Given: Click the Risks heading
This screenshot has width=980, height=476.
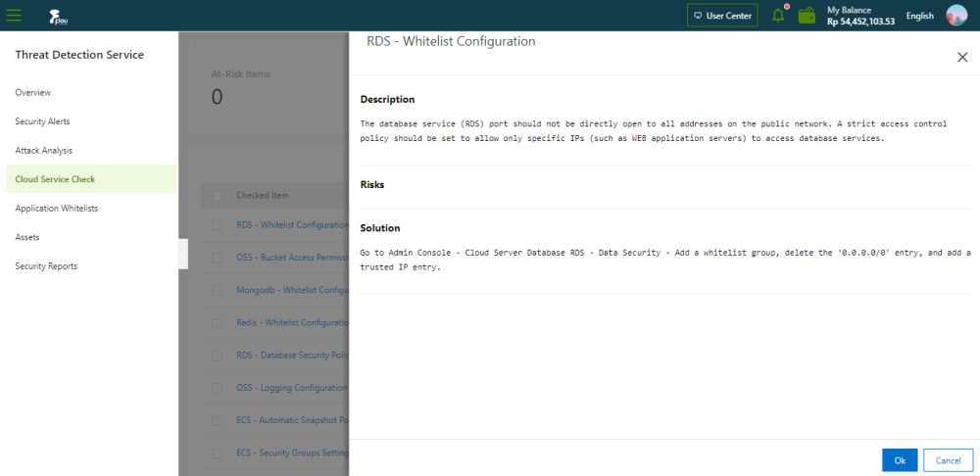Looking at the screenshot, I should tap(372, 185).
